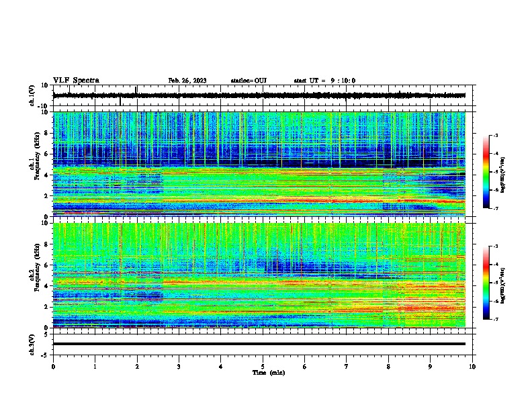Click the 'ch.1(V)' axis label

tap(32, 95)
